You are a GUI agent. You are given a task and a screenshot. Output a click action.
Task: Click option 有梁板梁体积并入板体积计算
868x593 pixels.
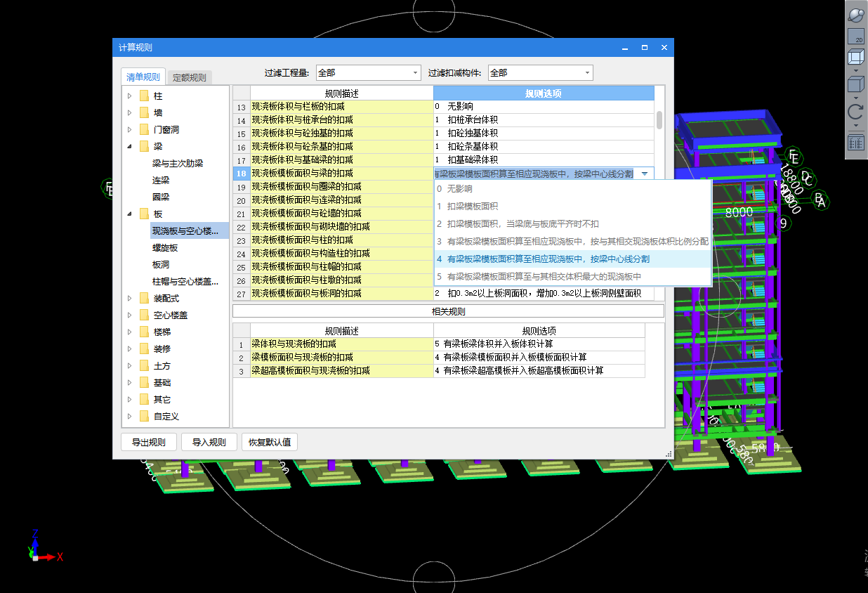[x=539, y=344]
